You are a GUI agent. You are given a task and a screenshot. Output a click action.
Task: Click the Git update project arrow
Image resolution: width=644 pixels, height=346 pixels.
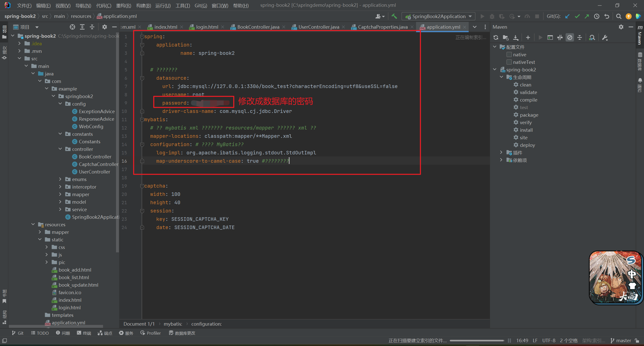(x=567, y=16)
